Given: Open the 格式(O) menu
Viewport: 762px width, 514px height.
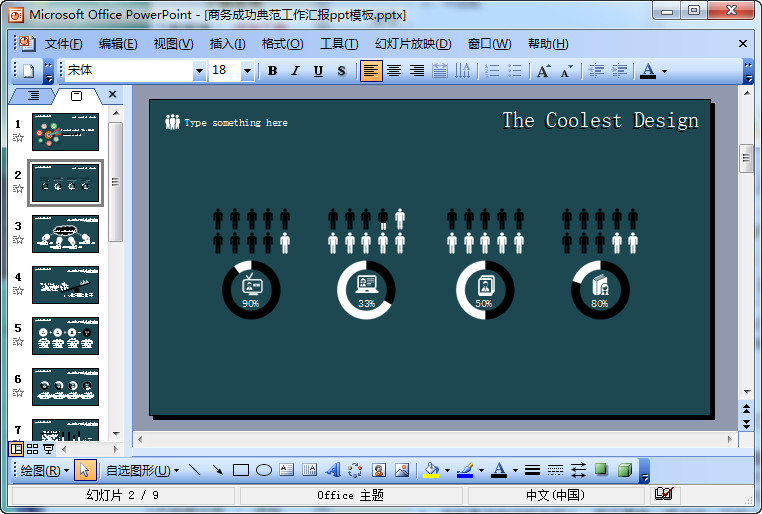Looking at the screenshot, I should (x=282, y=44).
